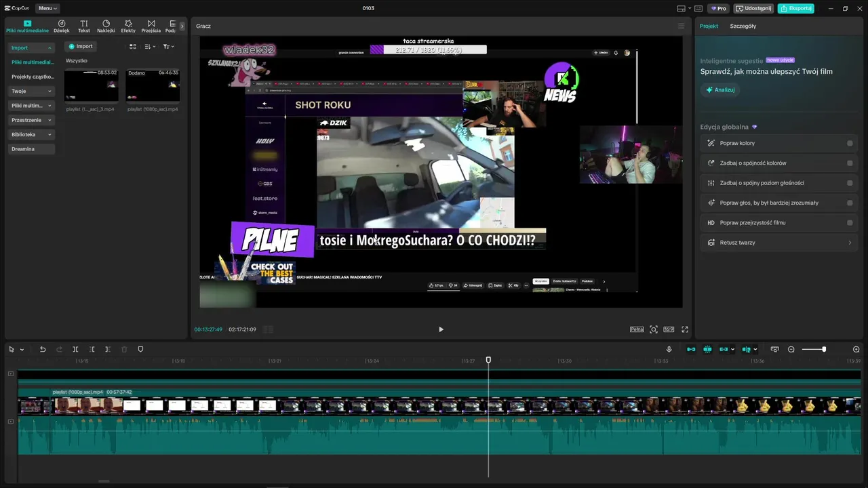
Task: Switch to the Szczegóły tab
Action: (x=743, y=26)
